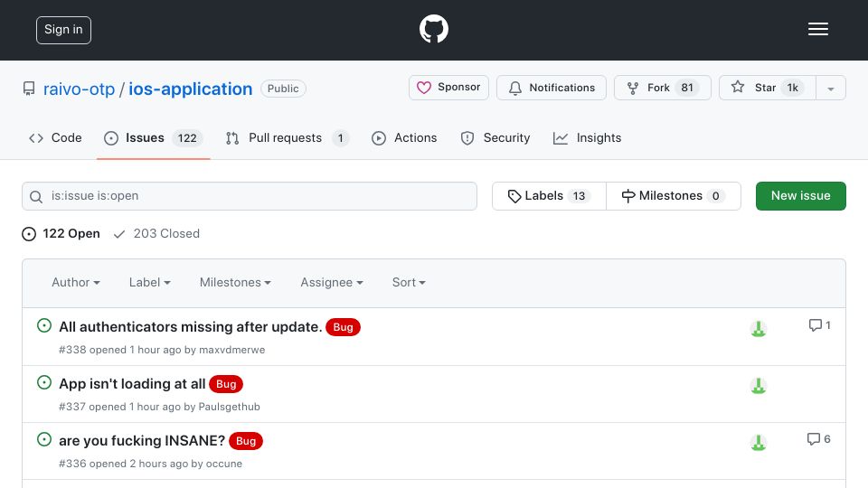
Task: Open the 6 comments on issue #336
Action: pos(819,439)
